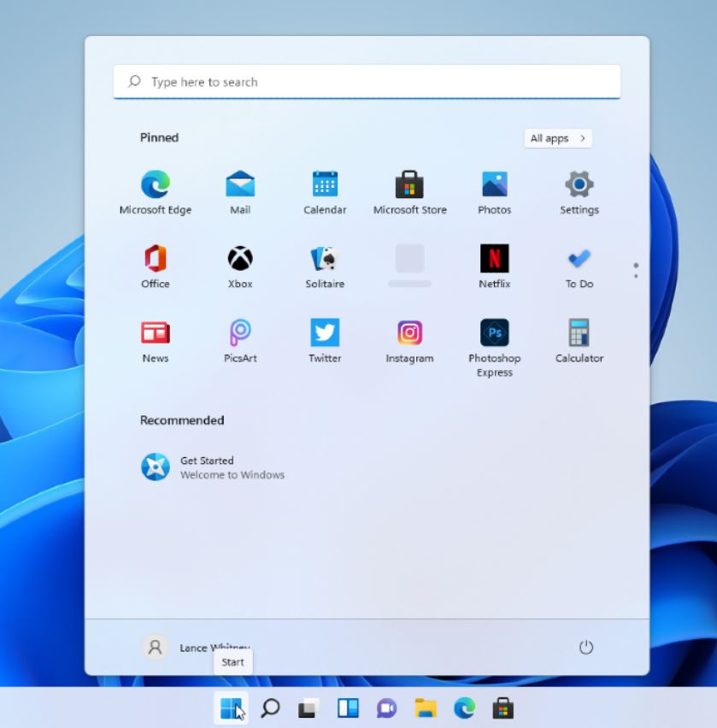Open the Twitter app
717x728 pixels.
(325, 341)
